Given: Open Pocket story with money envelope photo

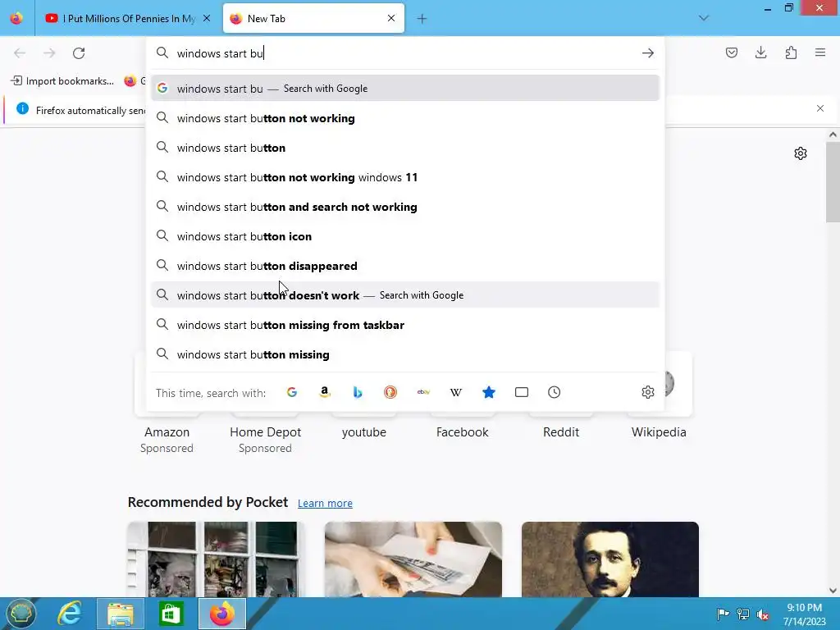Looking at the screenshot, I should 413,559.
